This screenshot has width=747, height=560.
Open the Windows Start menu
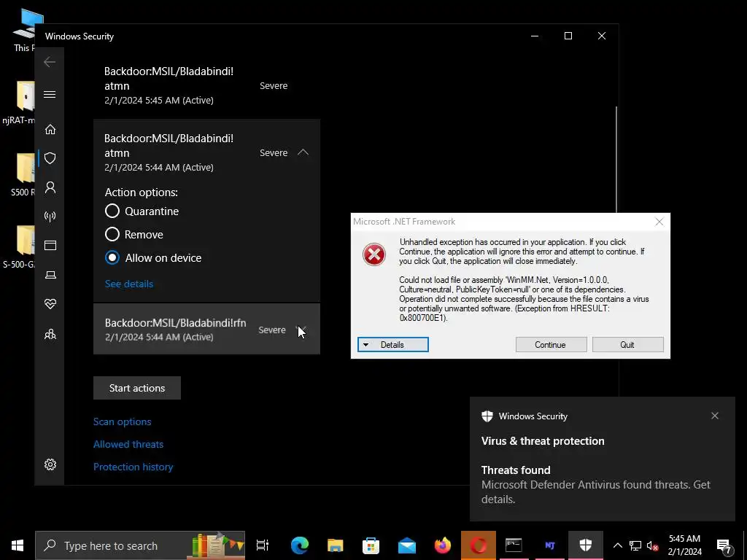coord(18,545)
